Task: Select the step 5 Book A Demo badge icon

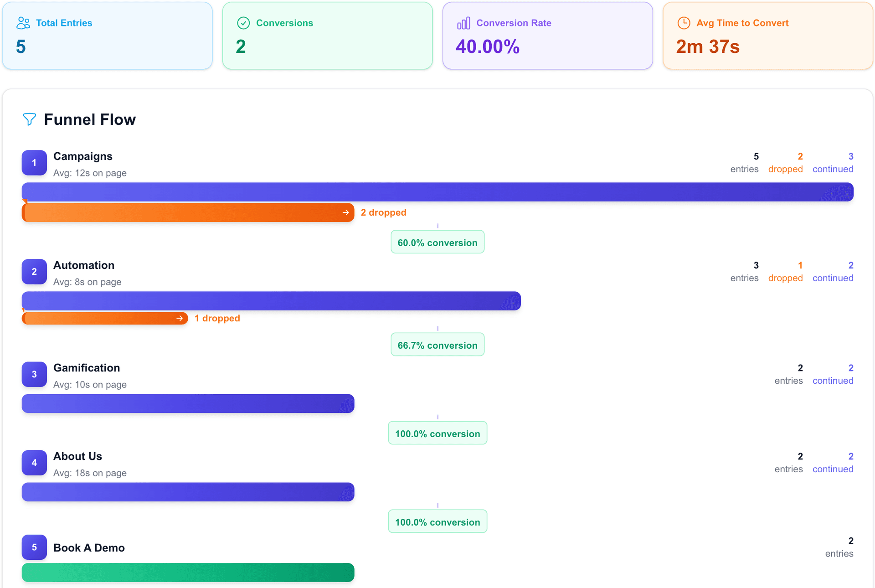Action: tap(34, 547)
